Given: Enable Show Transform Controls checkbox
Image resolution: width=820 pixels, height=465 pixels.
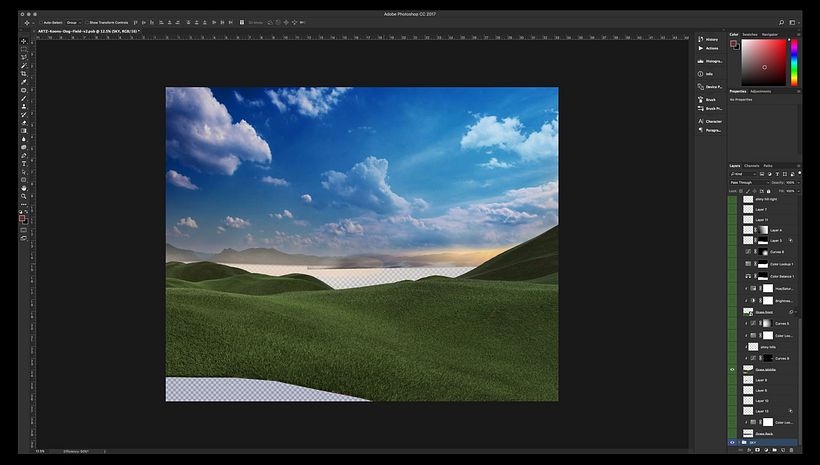Looking at the screenshot, I should pos(87,21).
